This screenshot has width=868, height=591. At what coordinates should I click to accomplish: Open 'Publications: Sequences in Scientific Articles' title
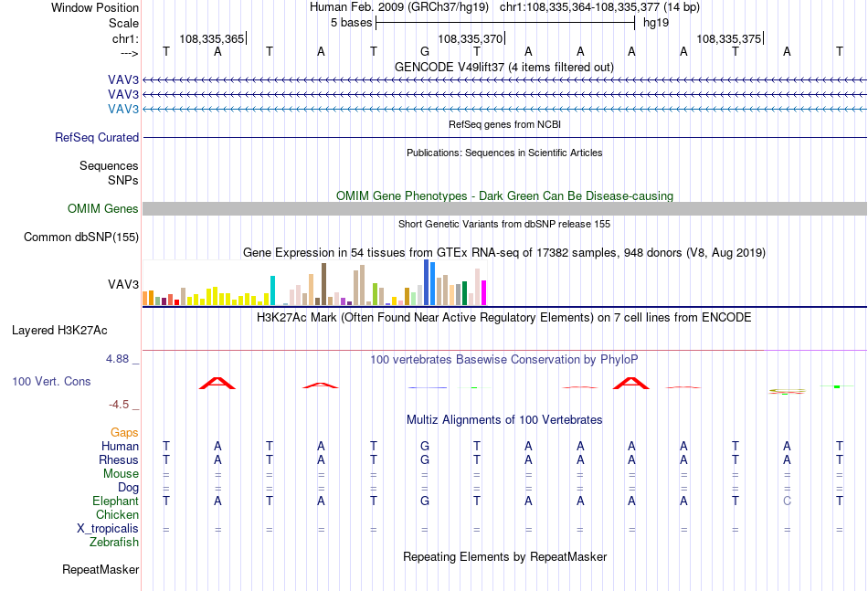pyautogui.click(x=504, y=153)
